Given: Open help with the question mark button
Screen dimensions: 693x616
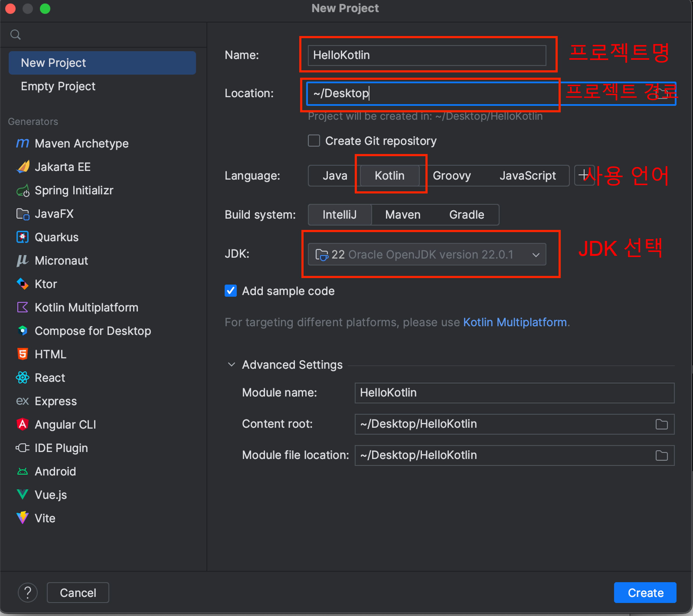Looking at the screenshot, I should click(28, 593).
